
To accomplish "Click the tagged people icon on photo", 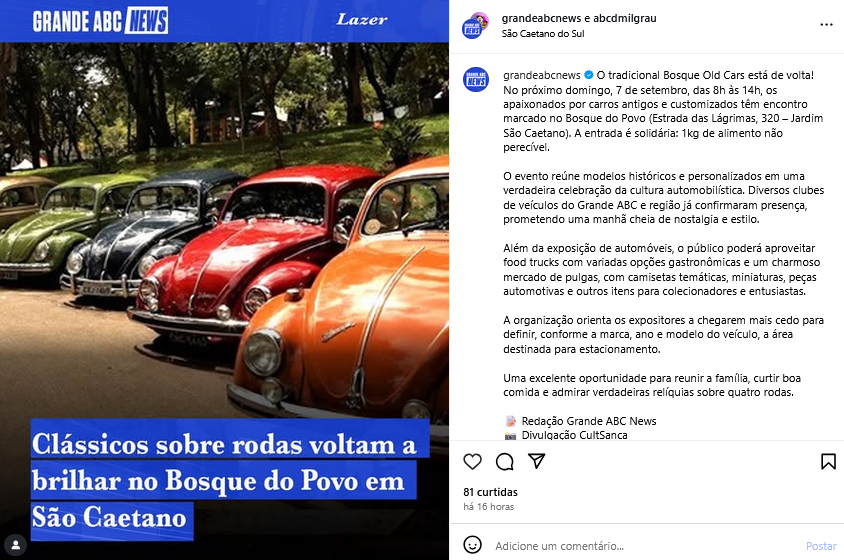I will [16, 545].
